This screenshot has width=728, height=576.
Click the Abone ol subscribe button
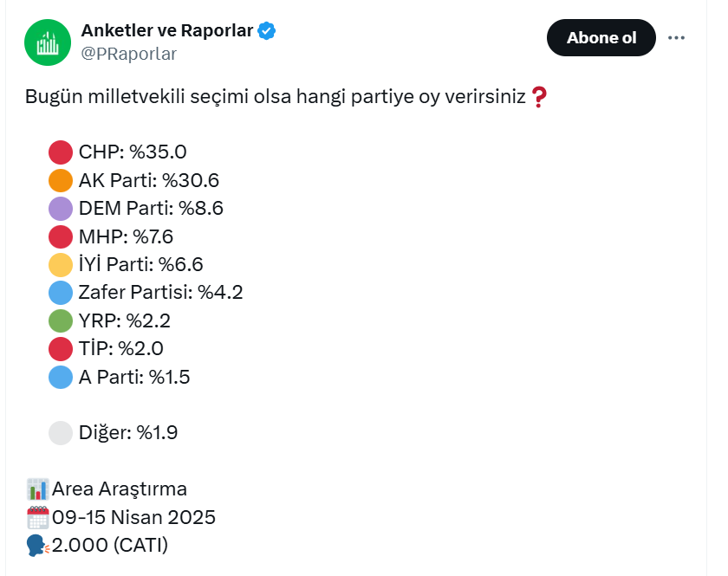pos(601,37)
